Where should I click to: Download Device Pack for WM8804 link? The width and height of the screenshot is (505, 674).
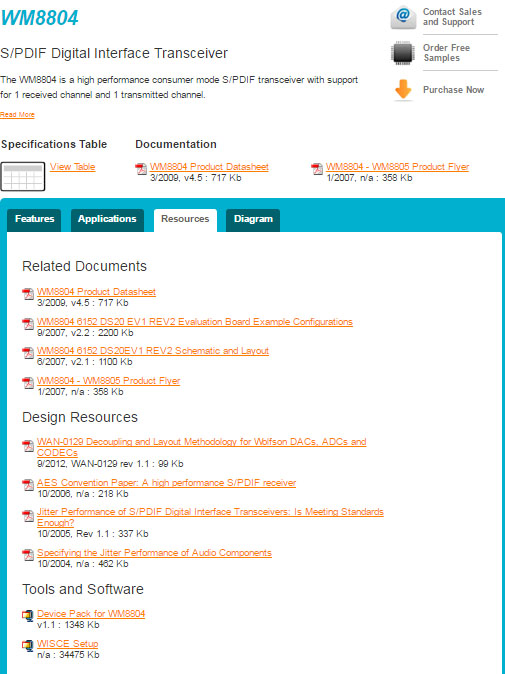tap(91, 614)
